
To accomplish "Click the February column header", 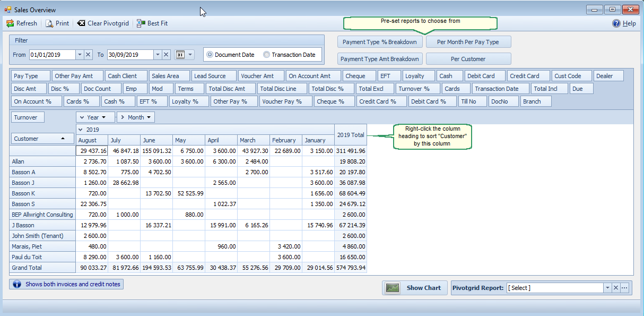I will (x=286, y=140).
